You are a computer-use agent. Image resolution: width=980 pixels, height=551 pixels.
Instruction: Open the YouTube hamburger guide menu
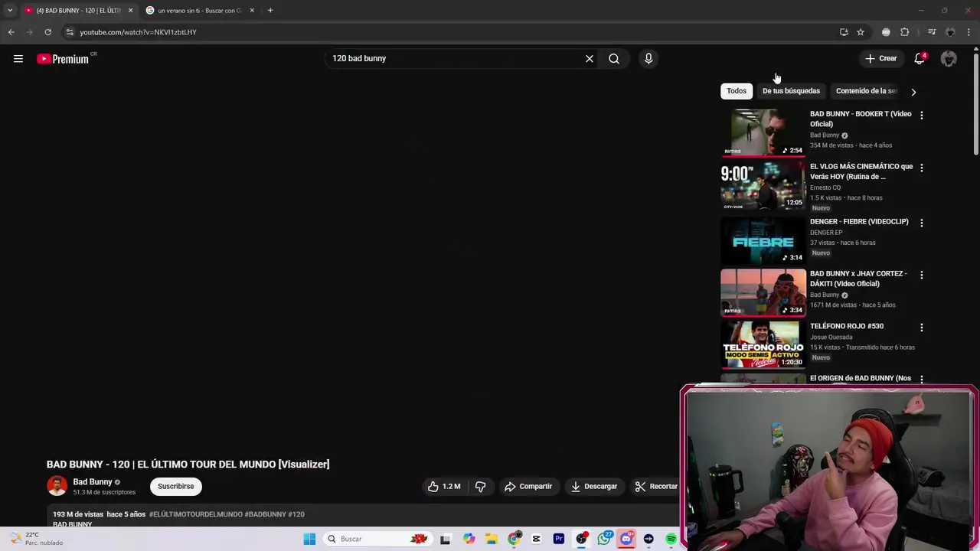tap(18, 59)
